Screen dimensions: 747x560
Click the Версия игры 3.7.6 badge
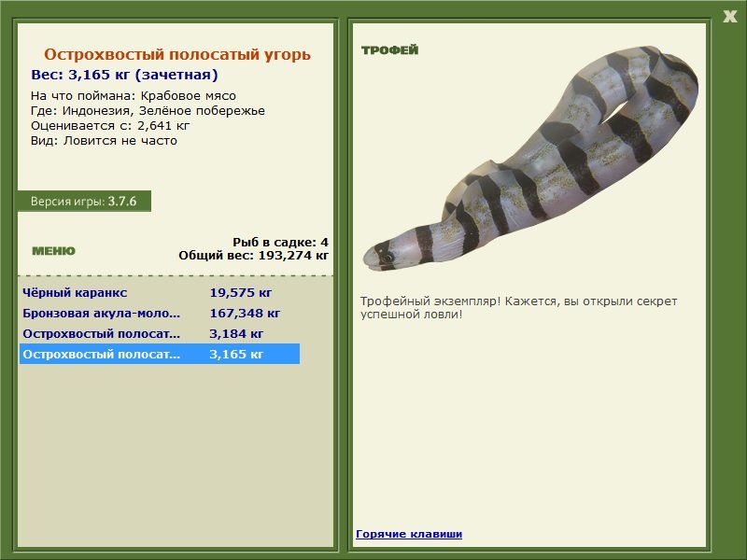(84, 201)
